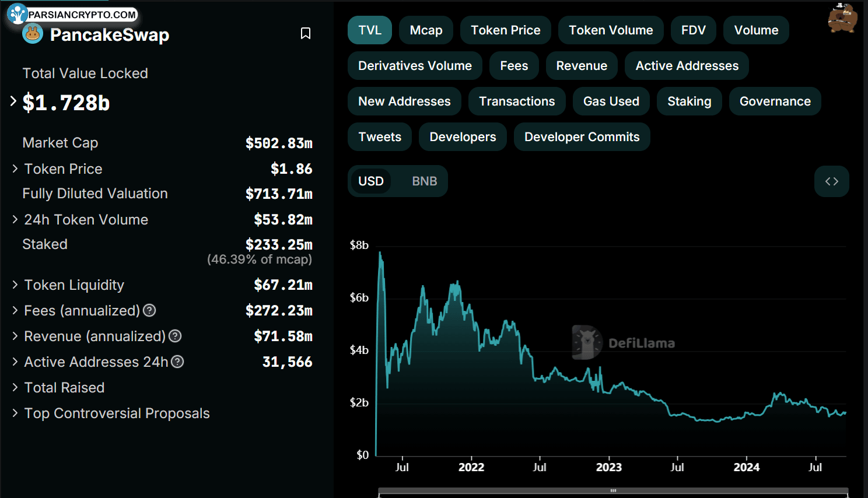The width and height of the screenshot is (868, 498).
Task: Toggle the FDV chart metric
Action: pyautogui.click(x=694, y=30)
